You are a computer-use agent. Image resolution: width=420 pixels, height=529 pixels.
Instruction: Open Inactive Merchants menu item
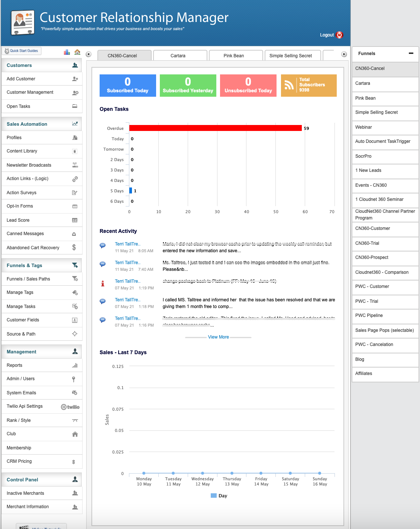click(x=42, y=493)
